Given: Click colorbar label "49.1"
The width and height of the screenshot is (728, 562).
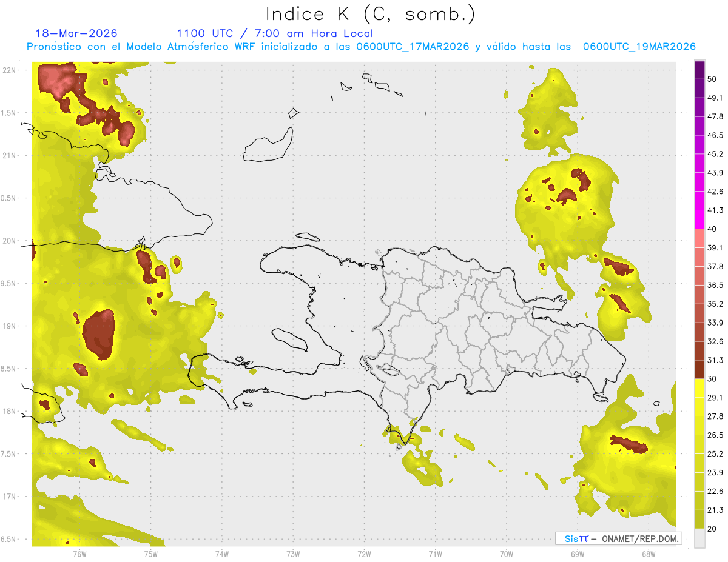Looking at the screenshot, I should (x=716, y=98).
